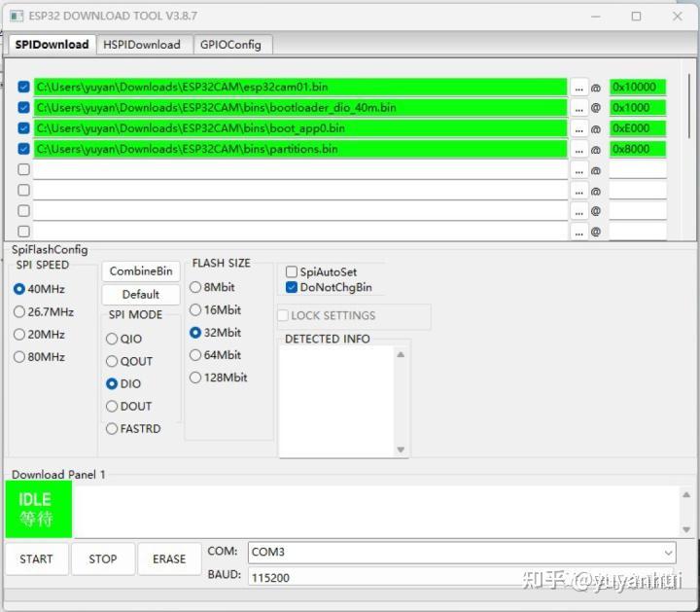
Task: Click the fifth row empty address field
Action: coord(638,169)
